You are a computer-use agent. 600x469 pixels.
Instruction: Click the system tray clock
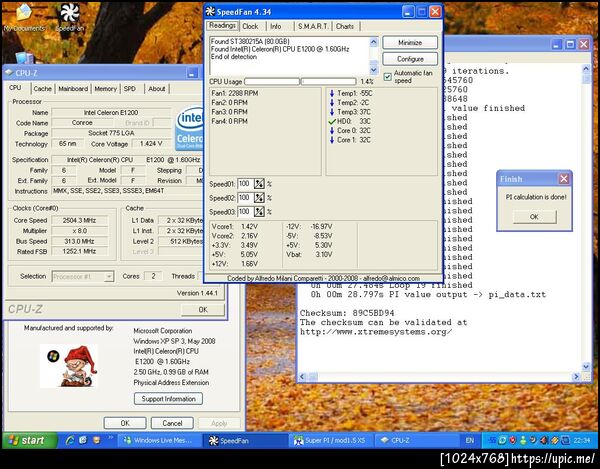tap(582, 440)
